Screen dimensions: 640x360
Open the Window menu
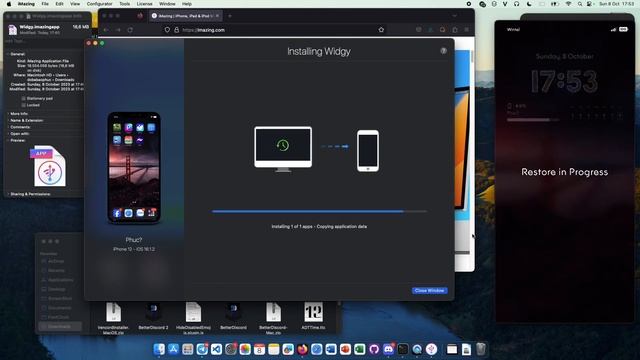(167, 4)
